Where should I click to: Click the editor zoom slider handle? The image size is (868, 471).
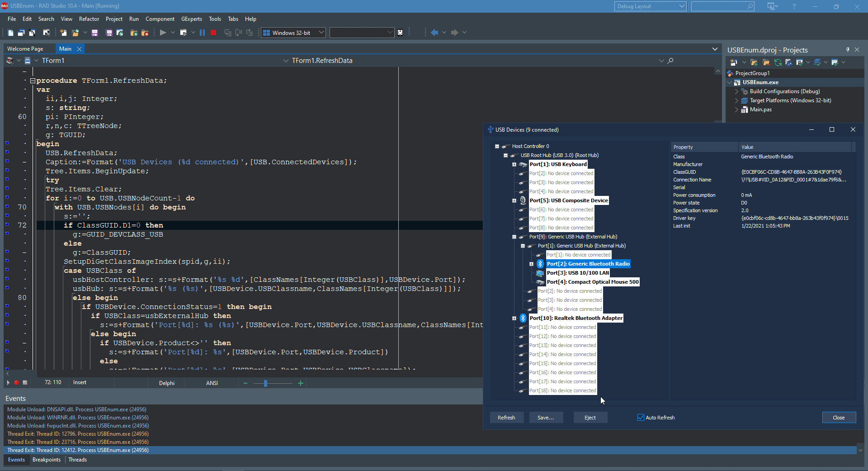pyautogui.click(x=265, y=383)
